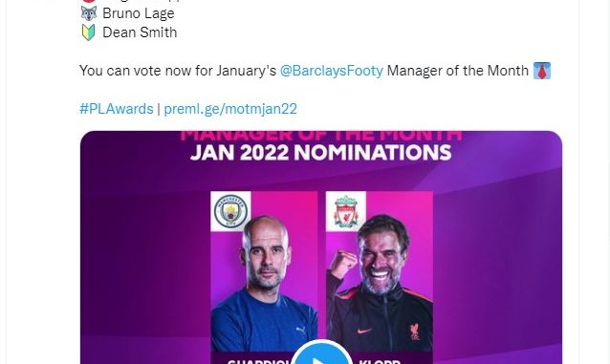The image size is (610, 364).
Task: Select the Guardiola nominee card photo
Action: click(x=264, y=272)
